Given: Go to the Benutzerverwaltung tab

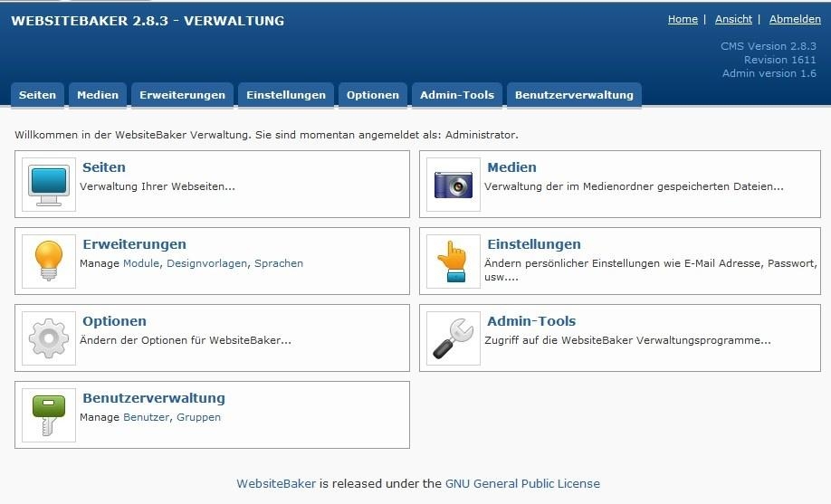Looking at the screenshot, I should 574,95.
